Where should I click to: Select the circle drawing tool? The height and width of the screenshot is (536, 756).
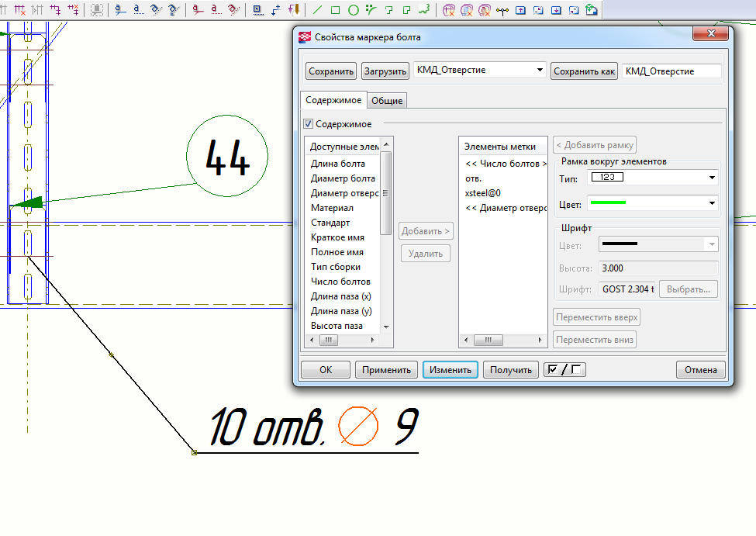click(x=353, y=10)
